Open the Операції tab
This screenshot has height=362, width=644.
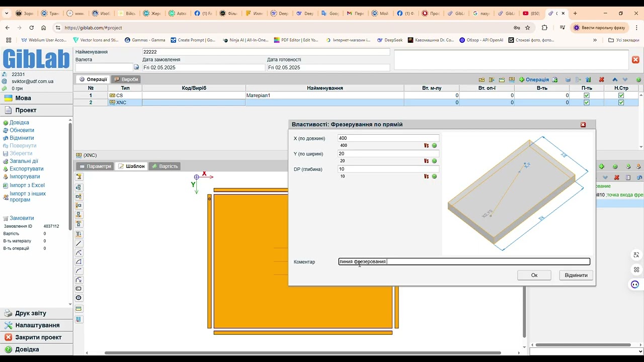tap(93, 79)
